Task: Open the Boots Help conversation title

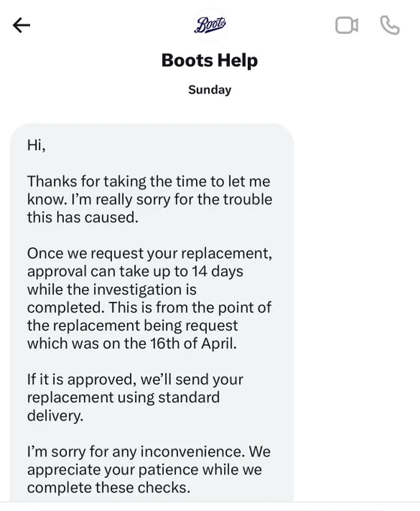Action: tap(210, 60)
